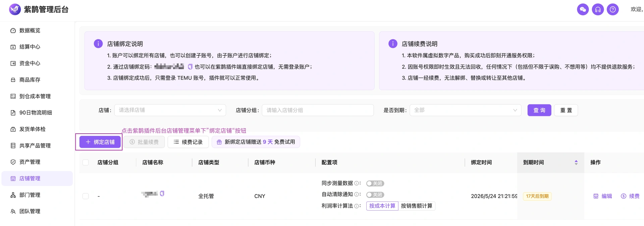Open 到仓成本管理 in the sidebar

pos(37,96)
